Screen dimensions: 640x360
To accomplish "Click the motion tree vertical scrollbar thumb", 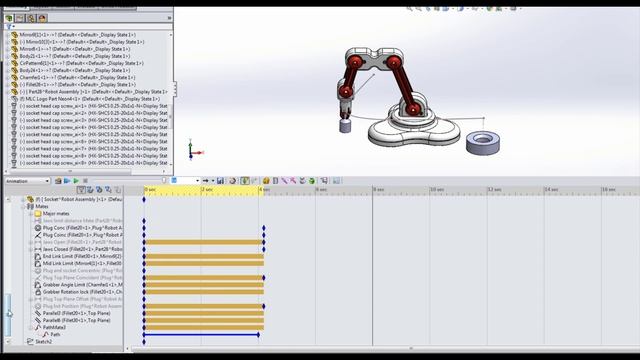I will (x=8, y=314).
